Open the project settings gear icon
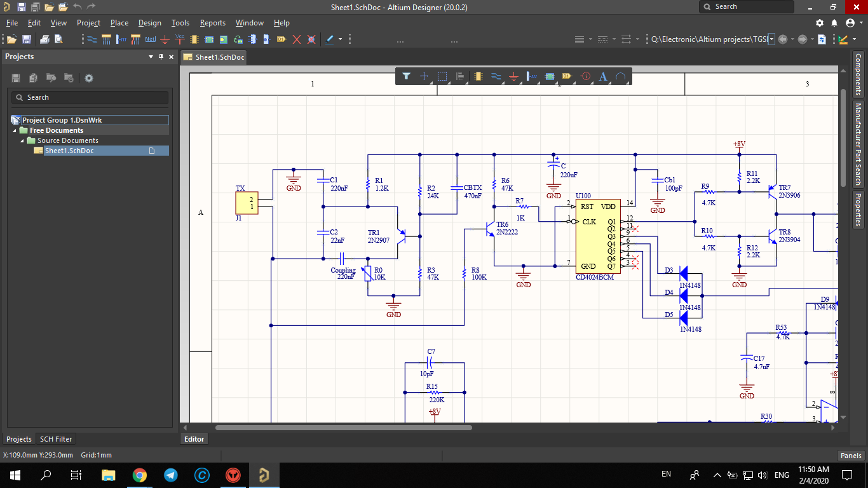This screenshot has height=488, width=868. pos(89,78)
